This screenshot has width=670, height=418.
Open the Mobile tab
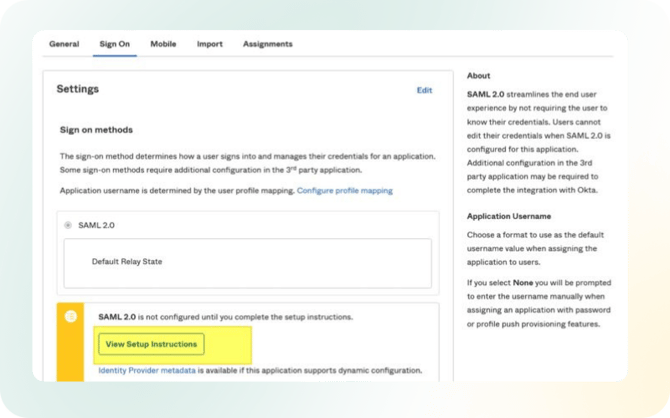[x=163, y=44]
